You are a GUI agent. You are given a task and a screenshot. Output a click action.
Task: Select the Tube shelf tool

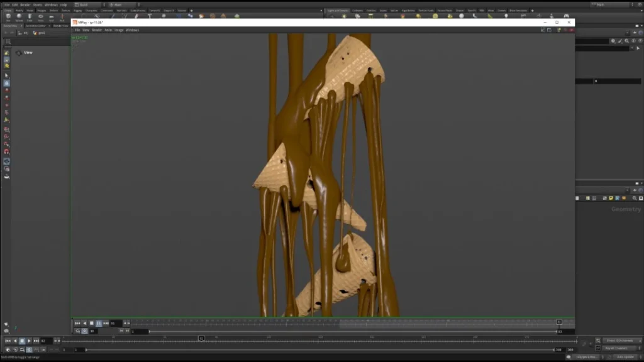click(30, 16)
